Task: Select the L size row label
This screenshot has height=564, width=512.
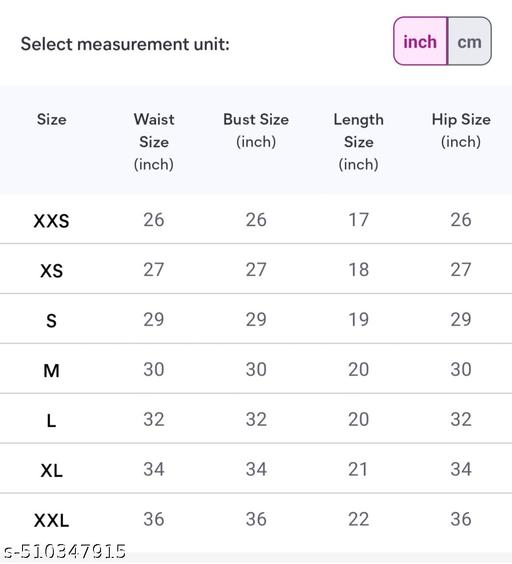Action: [x=51, y=420]
